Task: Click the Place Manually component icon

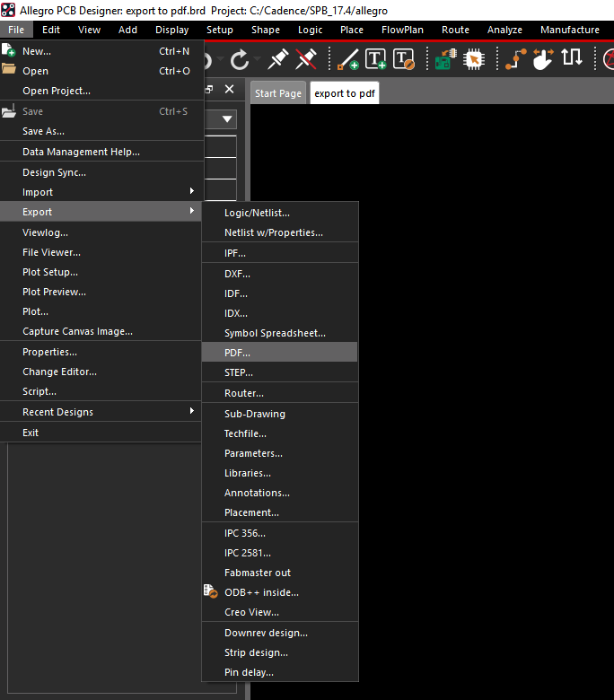Action: (445, 59)
